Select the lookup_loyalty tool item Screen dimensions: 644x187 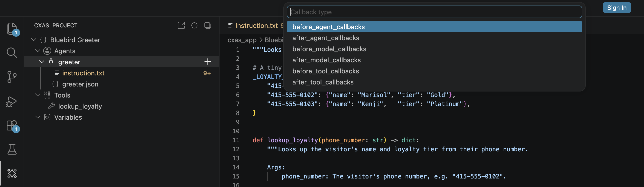(x=80, y=106)
